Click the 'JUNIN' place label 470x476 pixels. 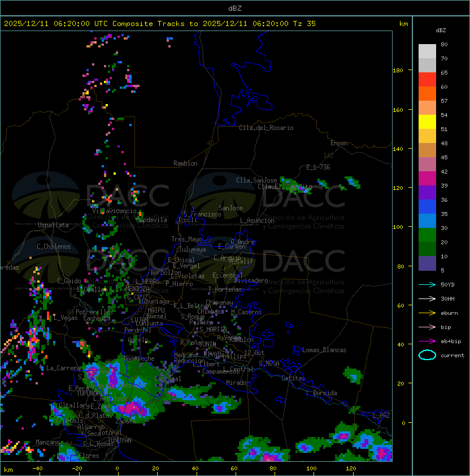click(x=207, y=344)
